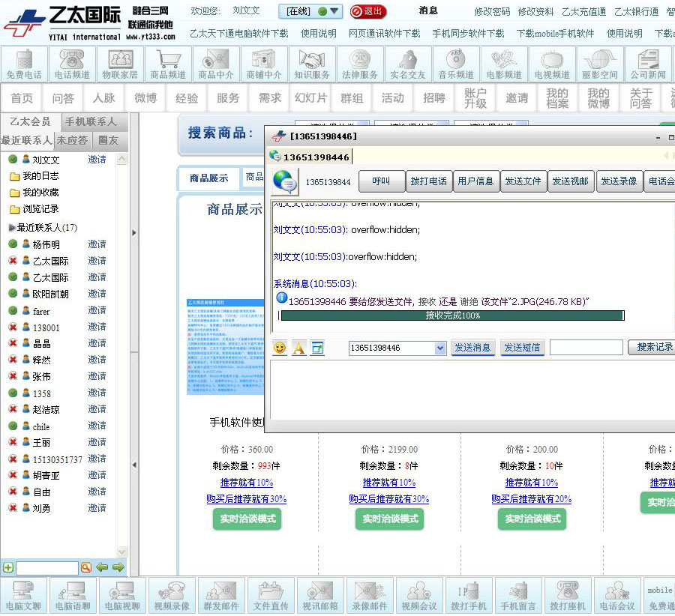The image size is (675, 616).
Task: Open the 电视频道 TV icon
Action: click(552, 64)
